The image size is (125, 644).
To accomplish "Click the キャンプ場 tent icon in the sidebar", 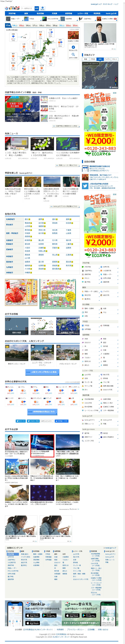I will point(83,386).
